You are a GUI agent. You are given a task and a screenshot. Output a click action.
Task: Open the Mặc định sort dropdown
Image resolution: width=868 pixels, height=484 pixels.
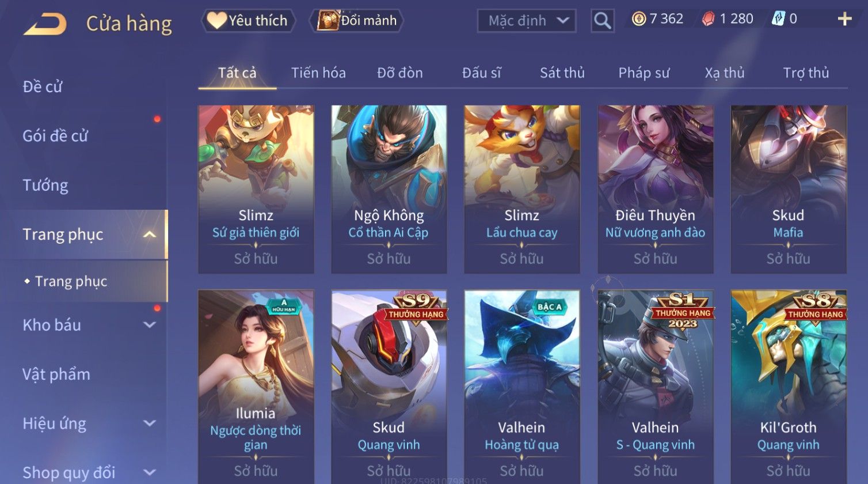coord(526,21)
